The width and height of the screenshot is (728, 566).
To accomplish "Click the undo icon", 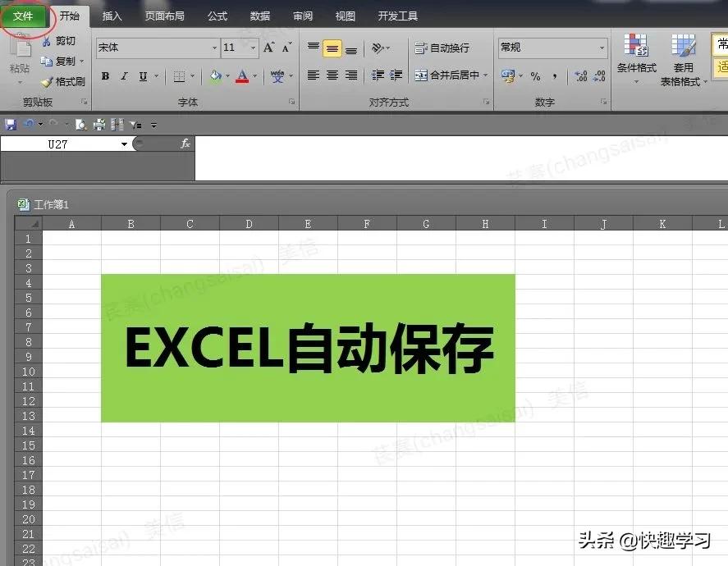I will [x=30, y=123].
